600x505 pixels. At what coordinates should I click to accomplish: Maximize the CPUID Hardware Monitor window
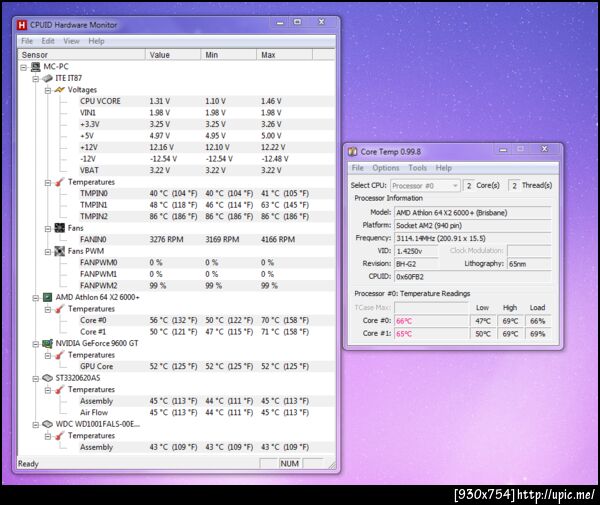[x=297, y=22]
